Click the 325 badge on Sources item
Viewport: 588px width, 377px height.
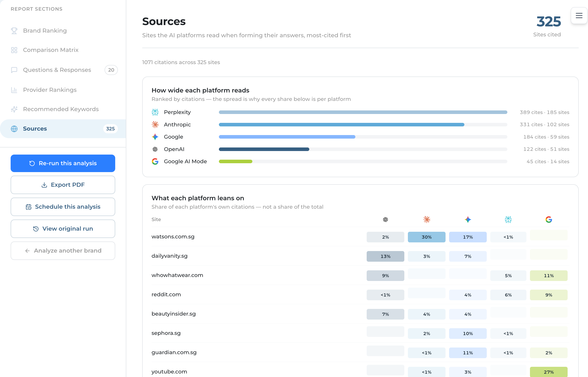coord(111,129)
